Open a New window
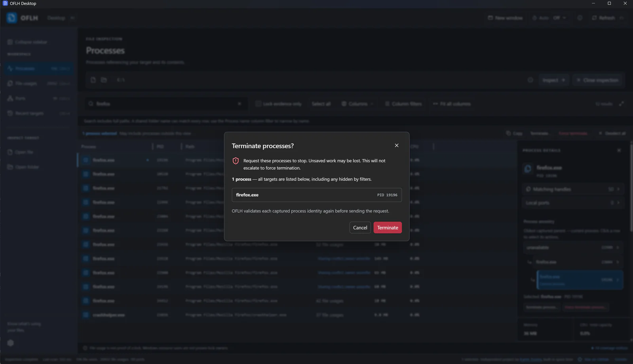The height and width of the screenshot is (364, 633). [505, 18]
